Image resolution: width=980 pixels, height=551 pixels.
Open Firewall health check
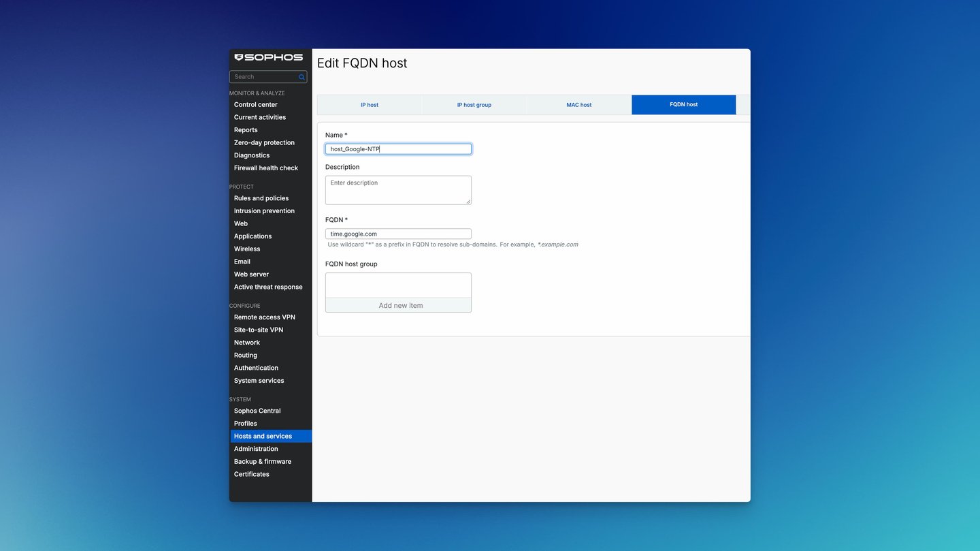pos(266,168)
